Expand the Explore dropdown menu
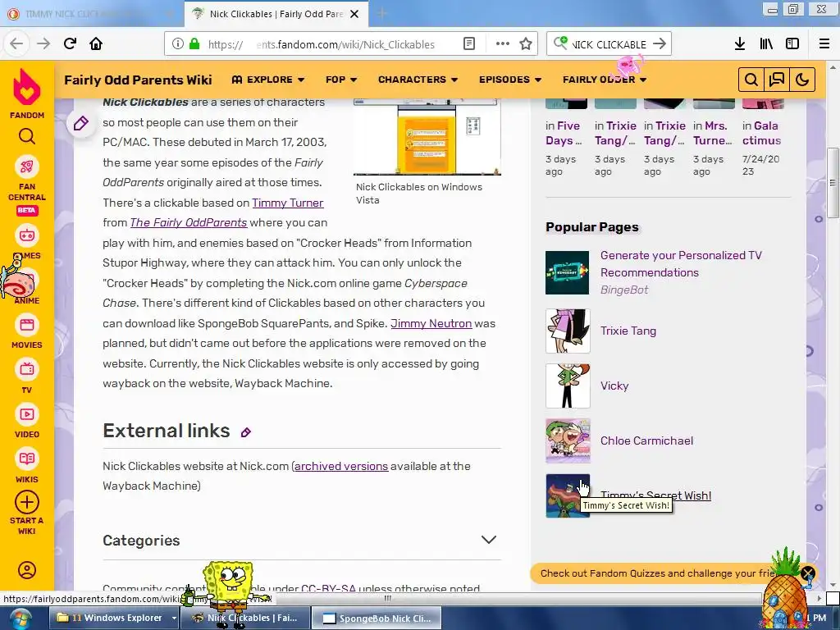Viewport: 840px width, 630px height. pos(268,80)
